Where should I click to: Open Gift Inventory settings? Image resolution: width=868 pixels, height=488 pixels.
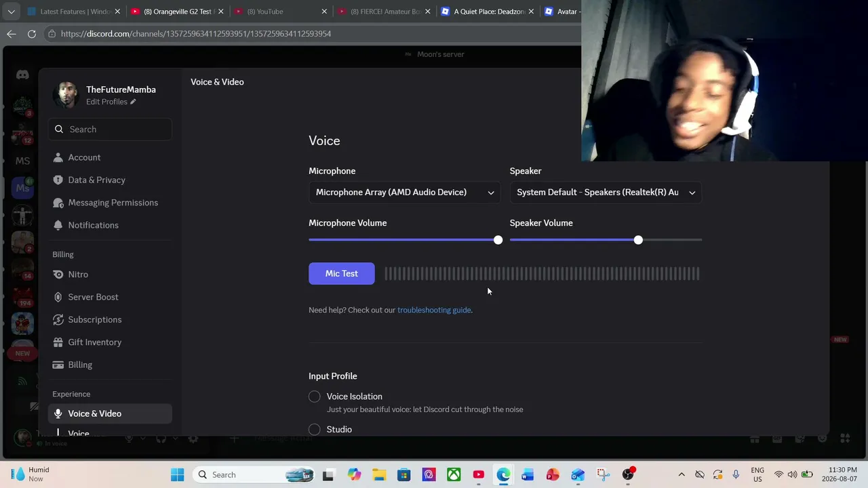pos(110,342)
